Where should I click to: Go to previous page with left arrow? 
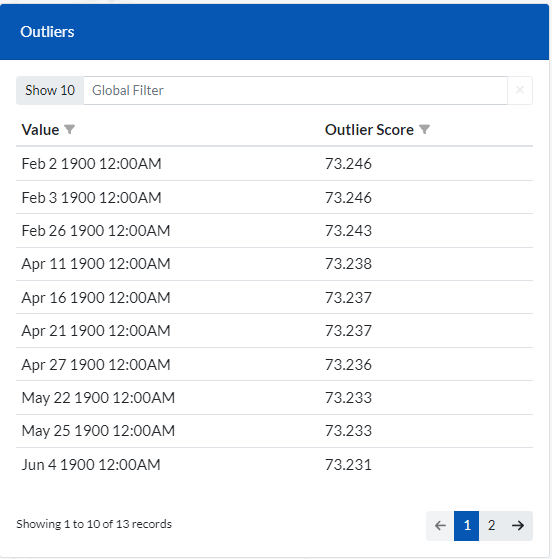coord(440,525)
